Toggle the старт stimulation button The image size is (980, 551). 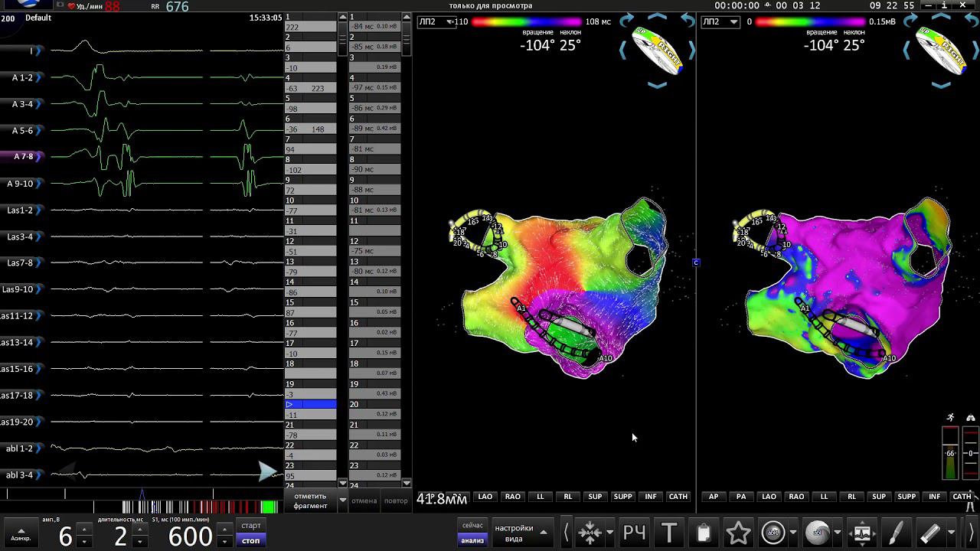[x=251, y=526]
